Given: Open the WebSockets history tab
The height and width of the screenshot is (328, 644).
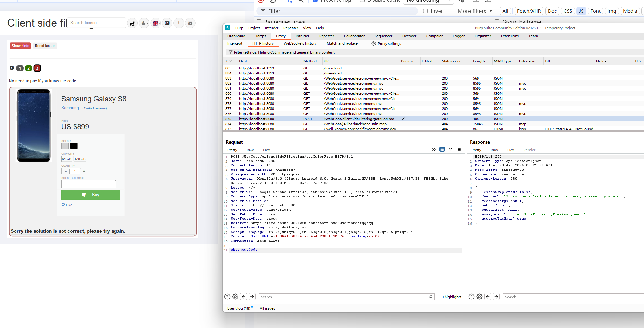Looking at the screenshot, I should coord(300,44).
